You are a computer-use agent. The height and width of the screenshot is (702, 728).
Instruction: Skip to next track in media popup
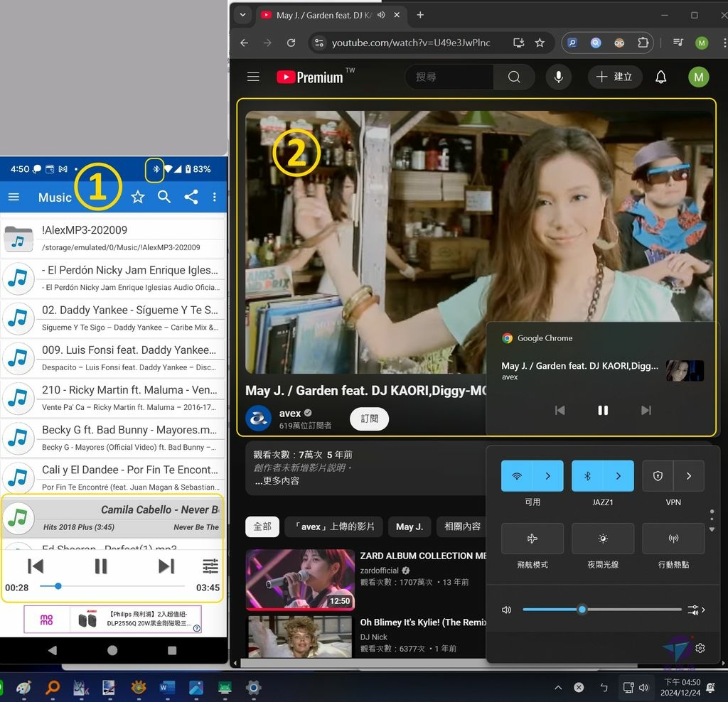[646, 410]
